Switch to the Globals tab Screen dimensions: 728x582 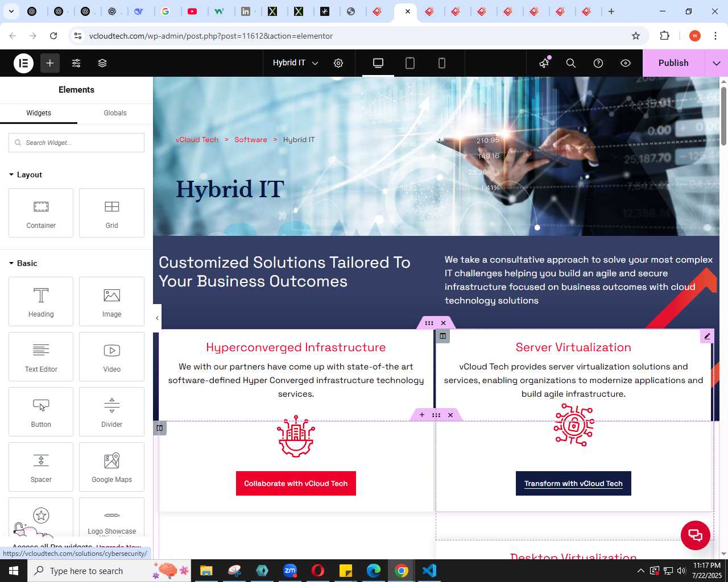115,113
